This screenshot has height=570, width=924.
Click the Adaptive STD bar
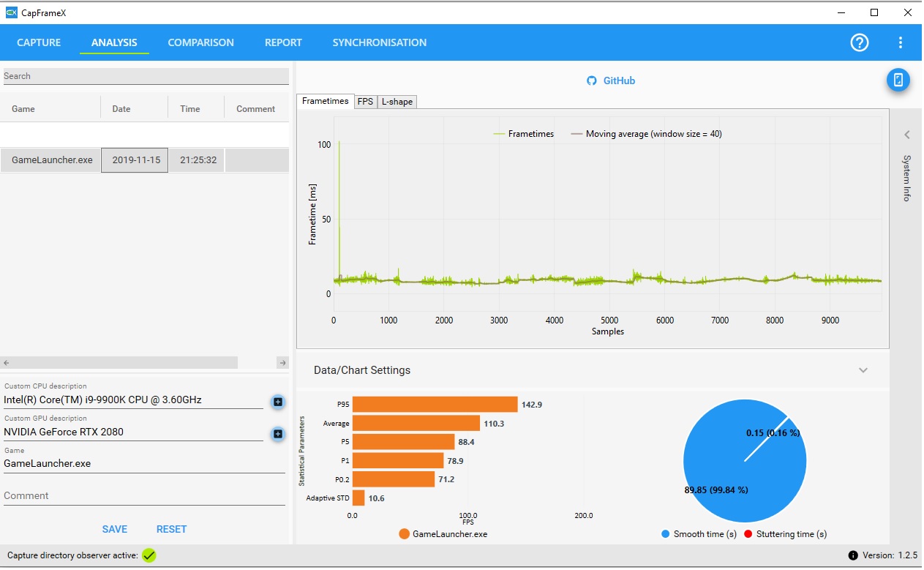click(x=358, y=498)
